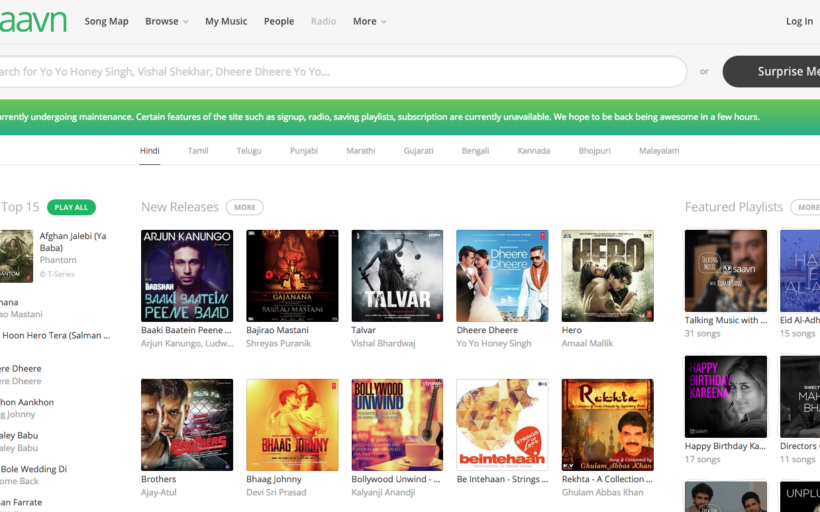This screenshot has width=820, height=512.
Task: Open the Marathi tab
Action: pos(361,151)
